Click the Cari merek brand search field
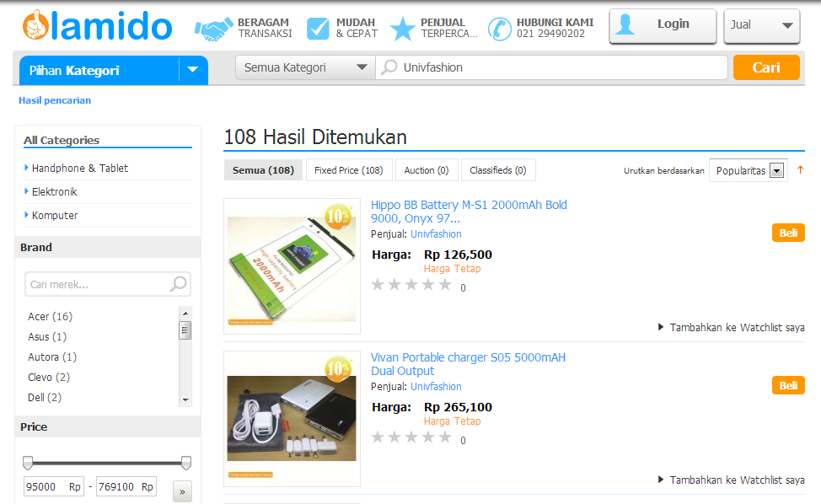The height and width of the screenshot is (504, 821). point(107,284)
